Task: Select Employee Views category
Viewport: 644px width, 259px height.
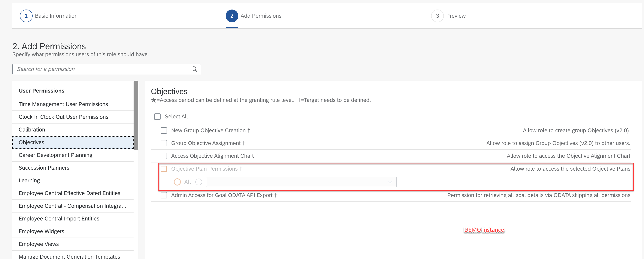Action: pos(73,245)
